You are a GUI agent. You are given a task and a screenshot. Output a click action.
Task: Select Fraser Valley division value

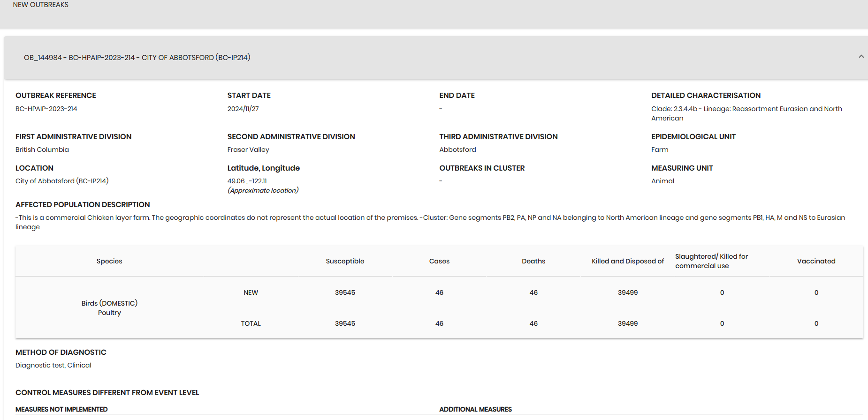click(248, 150)
